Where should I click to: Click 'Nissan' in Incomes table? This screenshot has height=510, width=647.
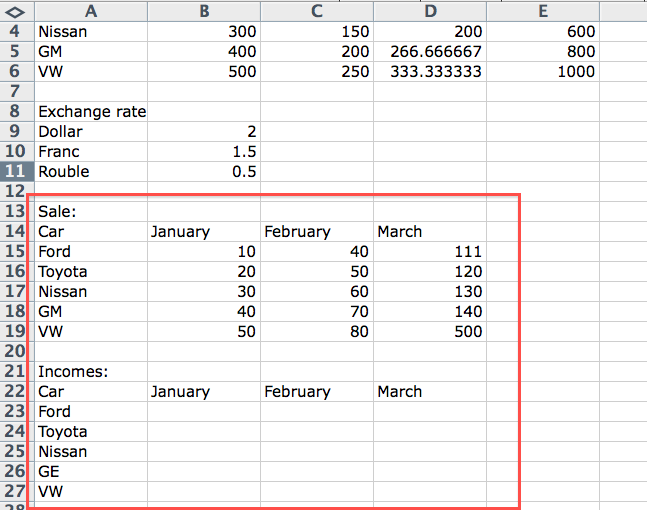[91, 451]
